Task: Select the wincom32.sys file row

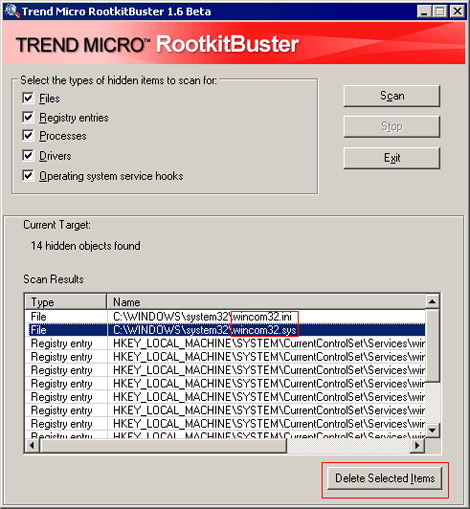Action: tap(225, 330)
